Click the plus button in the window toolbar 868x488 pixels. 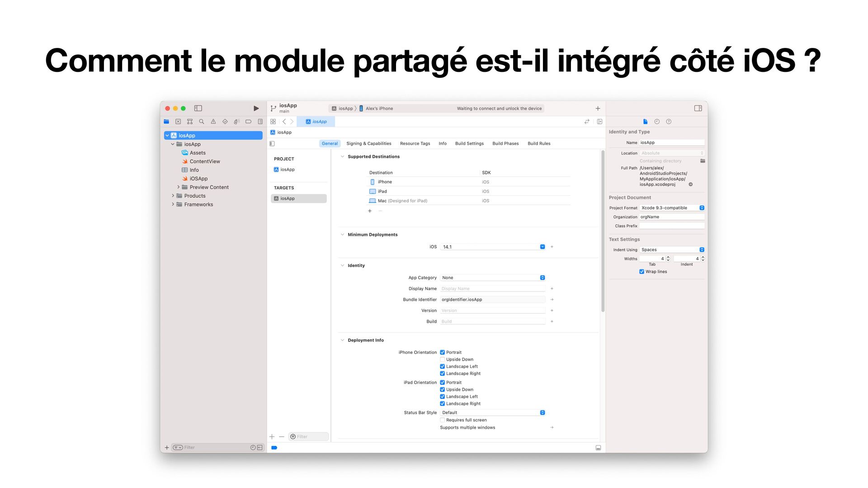click(598, 108)
